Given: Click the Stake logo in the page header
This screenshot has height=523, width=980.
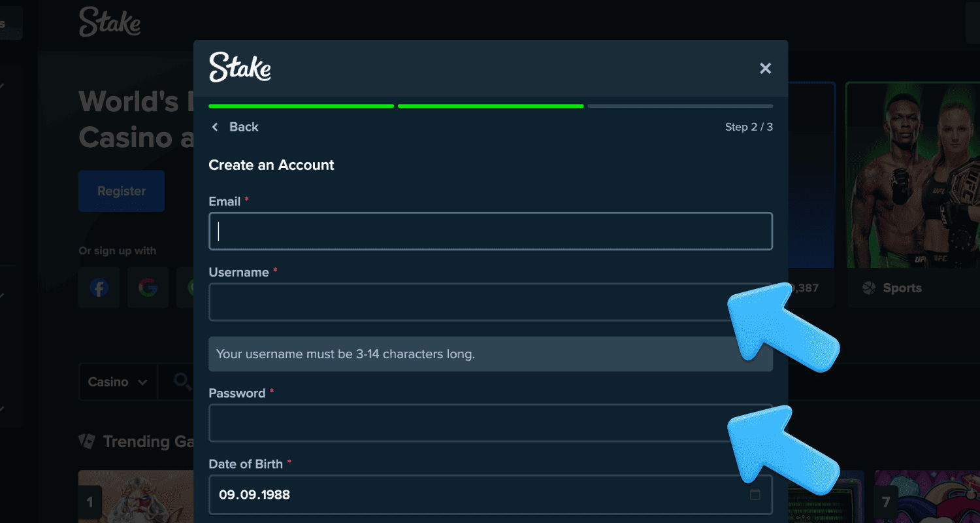Looking at the screenshot, I should [110, 22].
